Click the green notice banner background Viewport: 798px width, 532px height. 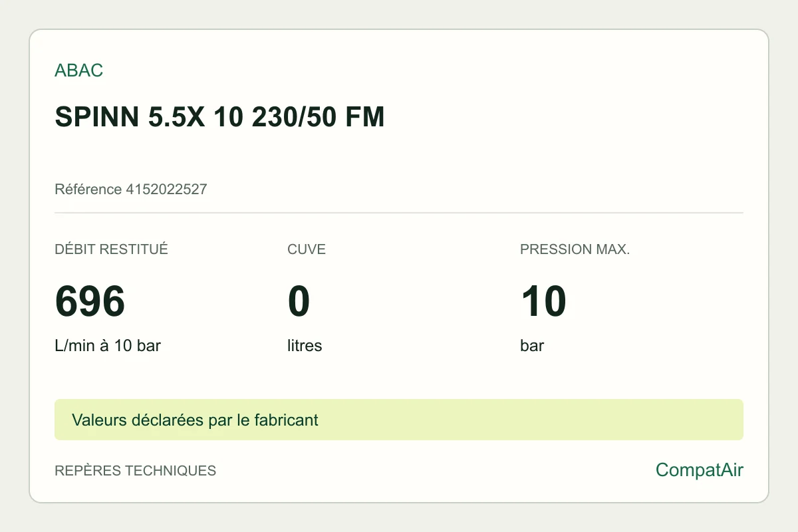coord(532,420)
